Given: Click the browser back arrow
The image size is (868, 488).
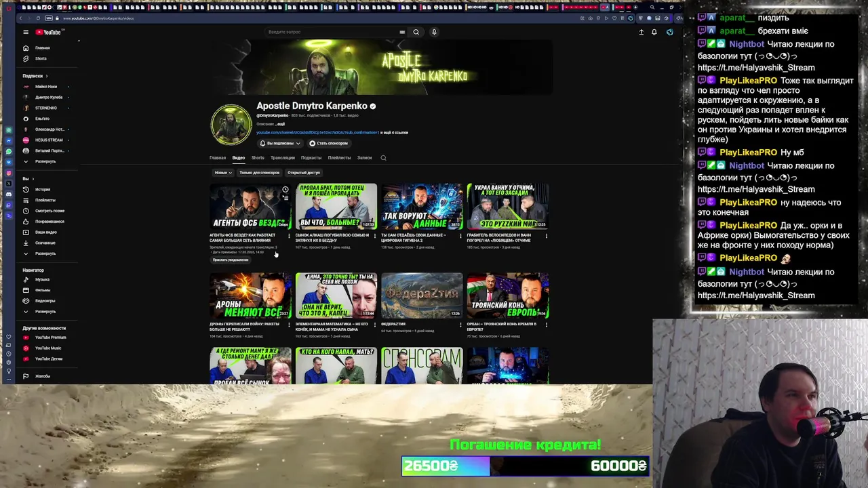Looking at the screenshot, I should (20, 18).
